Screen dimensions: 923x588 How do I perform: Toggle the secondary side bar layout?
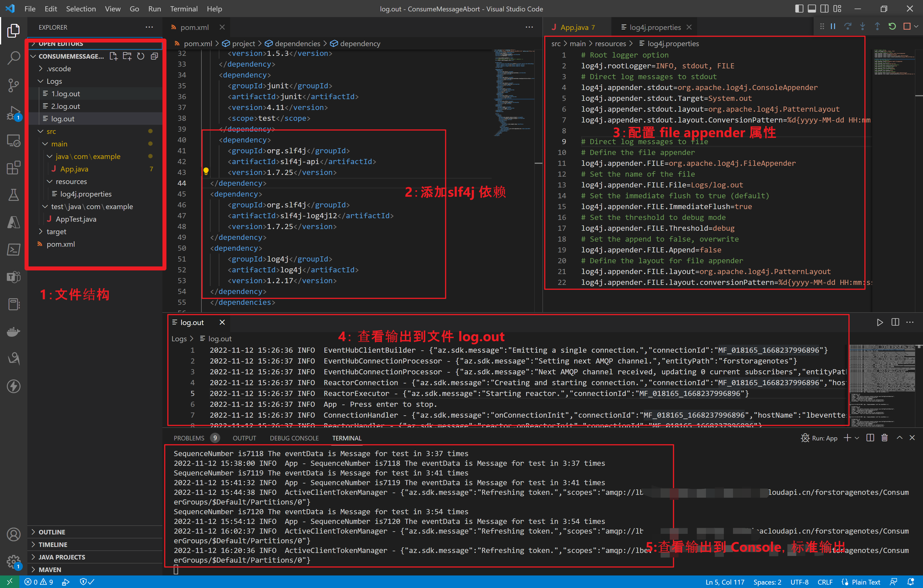coord(824,9)
